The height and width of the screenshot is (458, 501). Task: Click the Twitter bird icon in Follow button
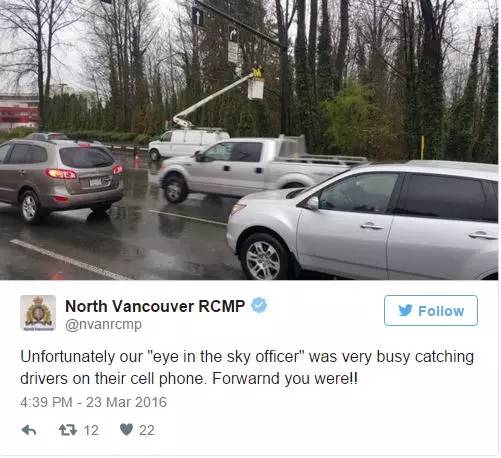(x=405, y=311)
